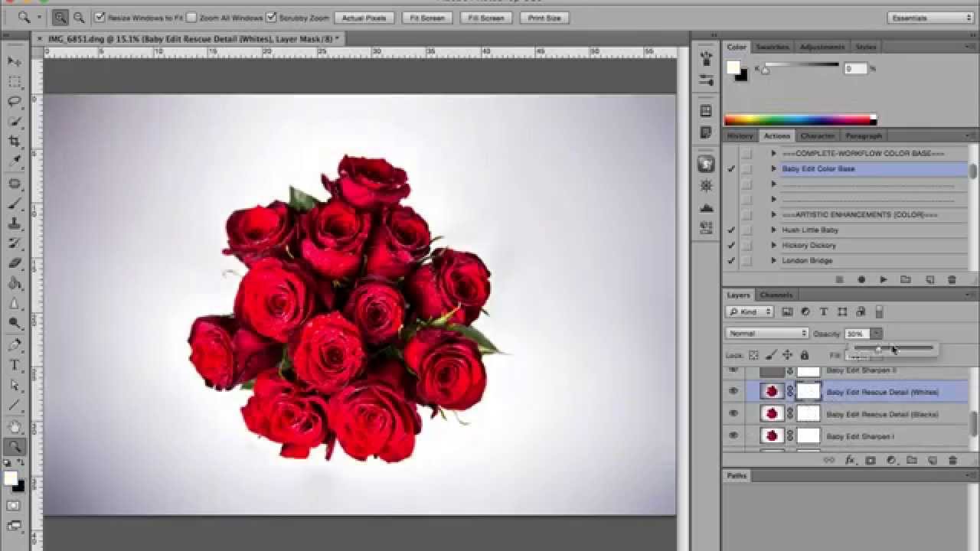Open the Essentials workspace dropdown
The height and width of the screenshot is (551, 980).
click(x=930, y=17)
